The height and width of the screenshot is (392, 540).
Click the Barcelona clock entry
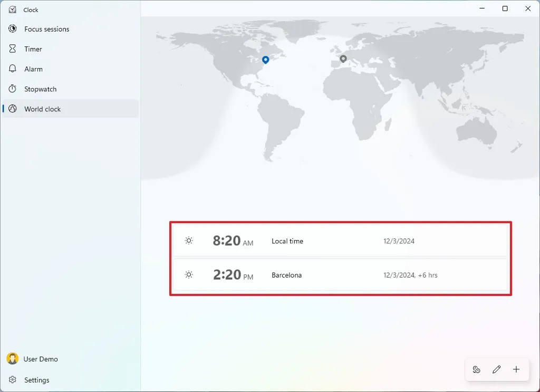340,274
